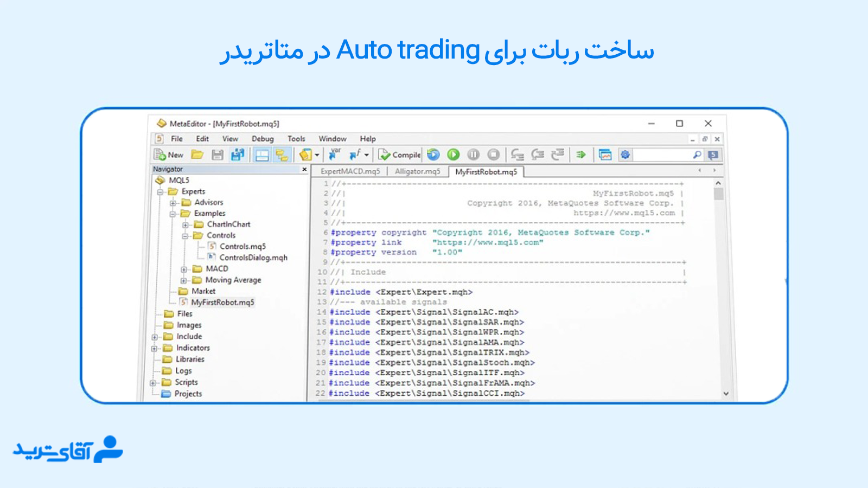
Task: Click the editor vertical scrollbar thumb
Action: click(719, 194)
